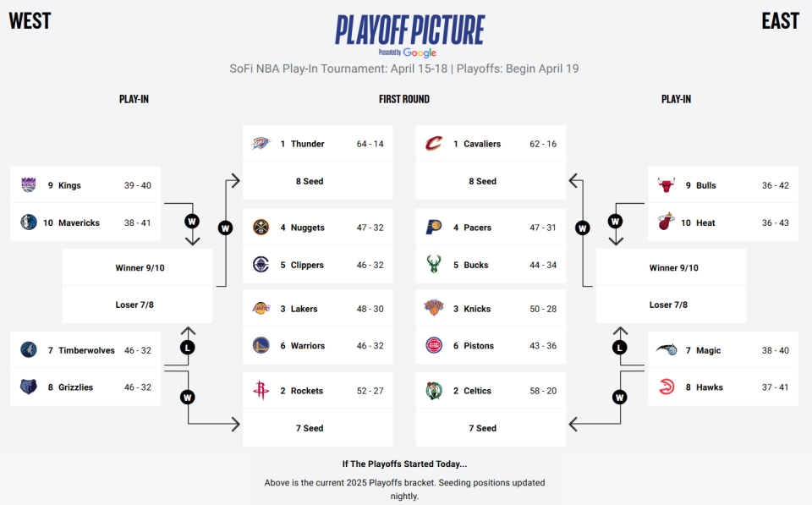Open the Timberwolves team name link
812x505 pixels.
86,350
